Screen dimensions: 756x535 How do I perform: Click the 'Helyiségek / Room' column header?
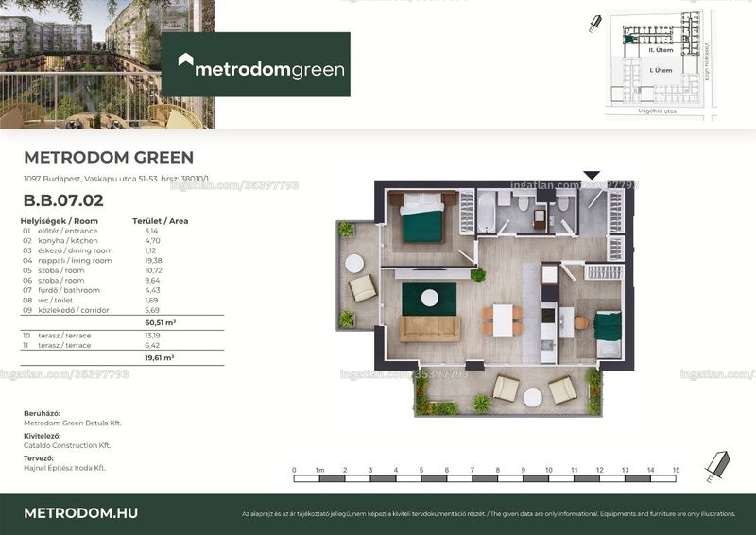[59, 221]
